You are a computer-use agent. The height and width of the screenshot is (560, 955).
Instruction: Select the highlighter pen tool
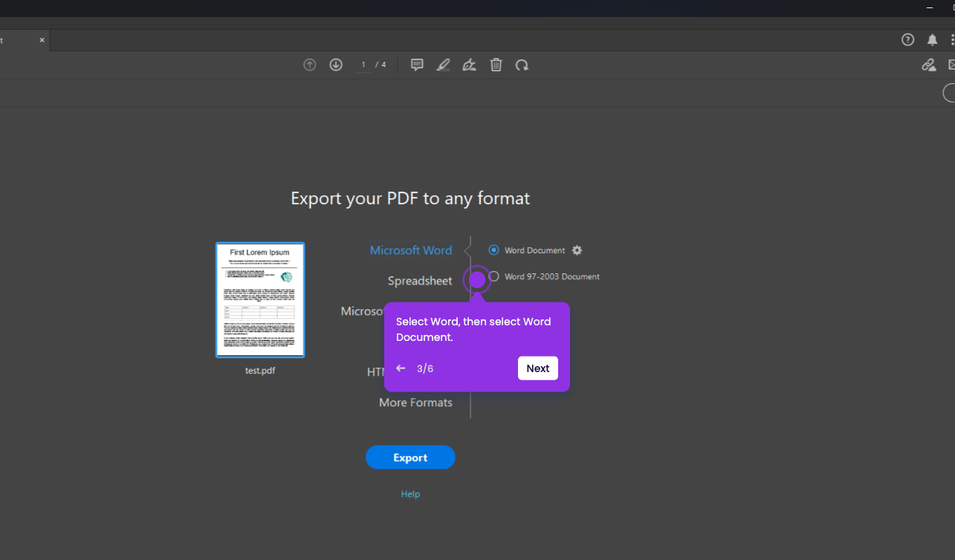tap(443, 65)
